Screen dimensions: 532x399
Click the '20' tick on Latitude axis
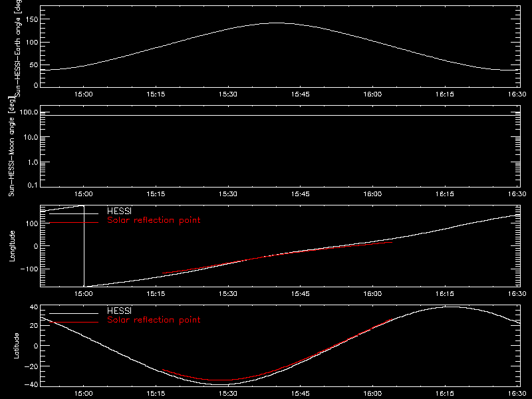(x=34, y=326)
